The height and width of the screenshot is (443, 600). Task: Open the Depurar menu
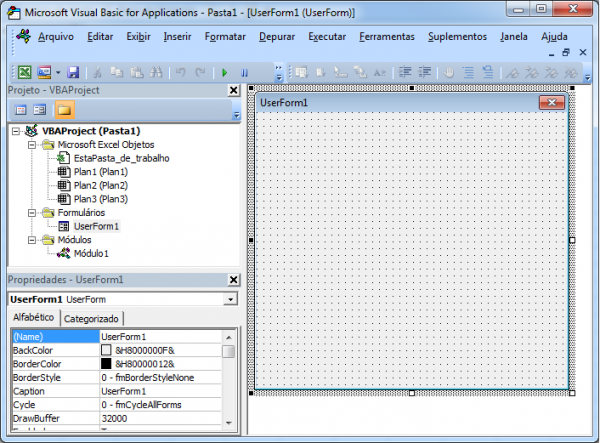point(276,37)
